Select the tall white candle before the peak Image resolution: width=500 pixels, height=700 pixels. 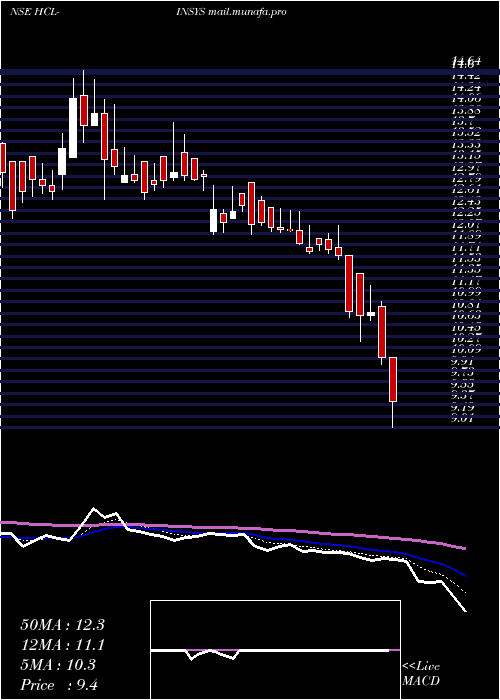pos(73,128)
